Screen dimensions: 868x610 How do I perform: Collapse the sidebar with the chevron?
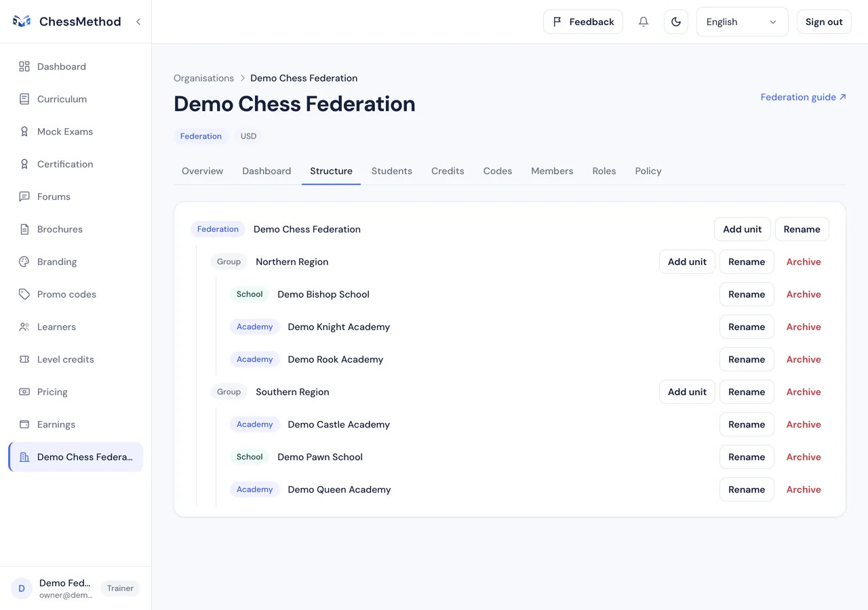tap(138, 22)
